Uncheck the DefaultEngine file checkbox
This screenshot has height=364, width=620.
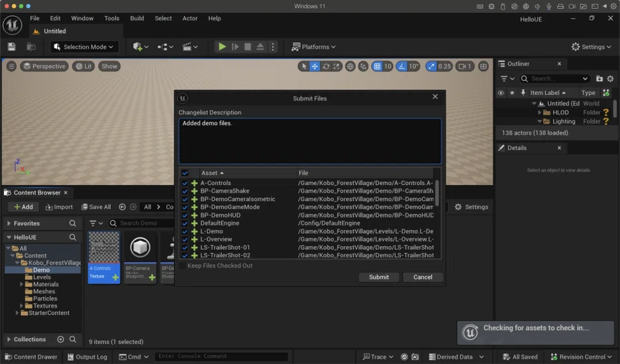coord(185,224)
